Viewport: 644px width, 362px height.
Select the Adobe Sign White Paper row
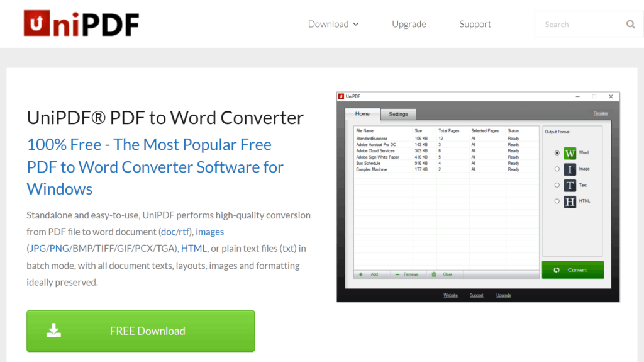[446, 157]
